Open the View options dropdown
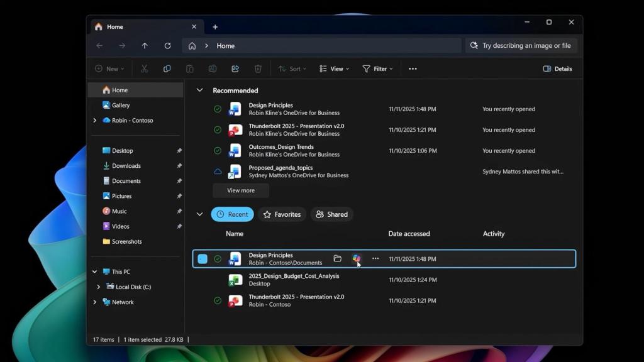The width and height of the screenshot is (644, 362). 334,69
